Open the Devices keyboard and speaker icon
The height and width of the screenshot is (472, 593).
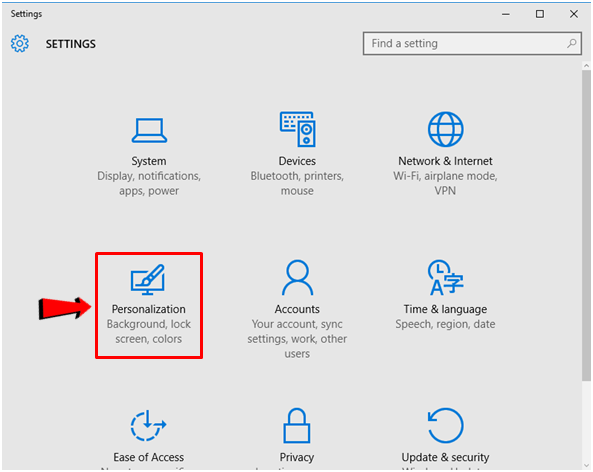point(298,129)
